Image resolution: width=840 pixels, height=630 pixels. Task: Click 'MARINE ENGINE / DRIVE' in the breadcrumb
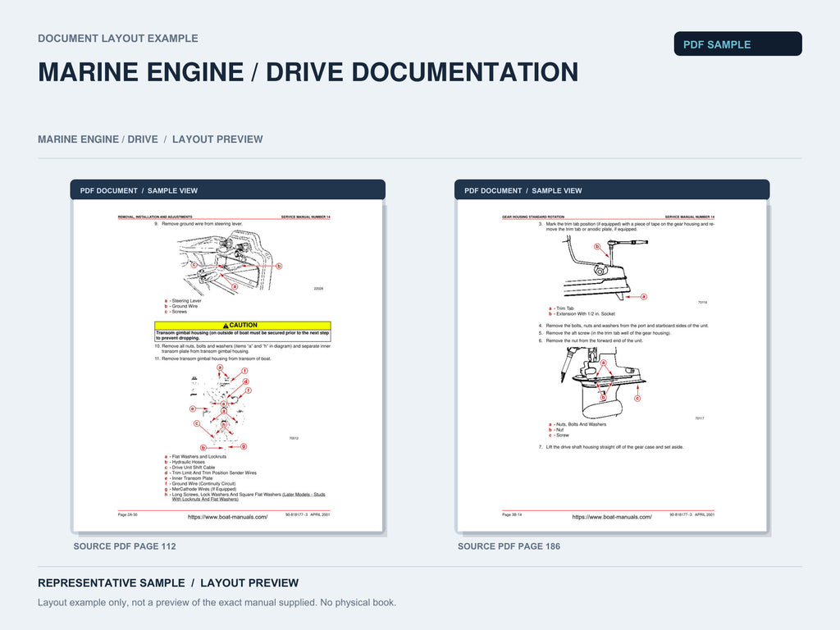(98, 139)
